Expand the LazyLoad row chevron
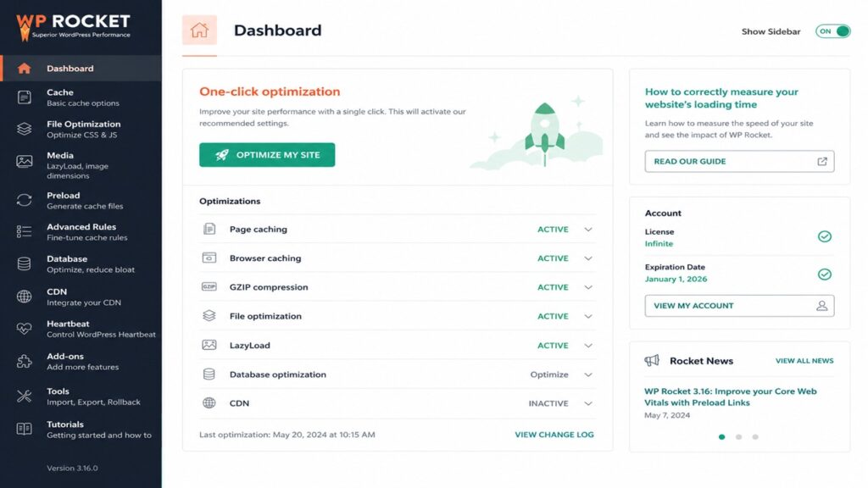The width and height of the screenshot is (868, 488). (588, 346)
